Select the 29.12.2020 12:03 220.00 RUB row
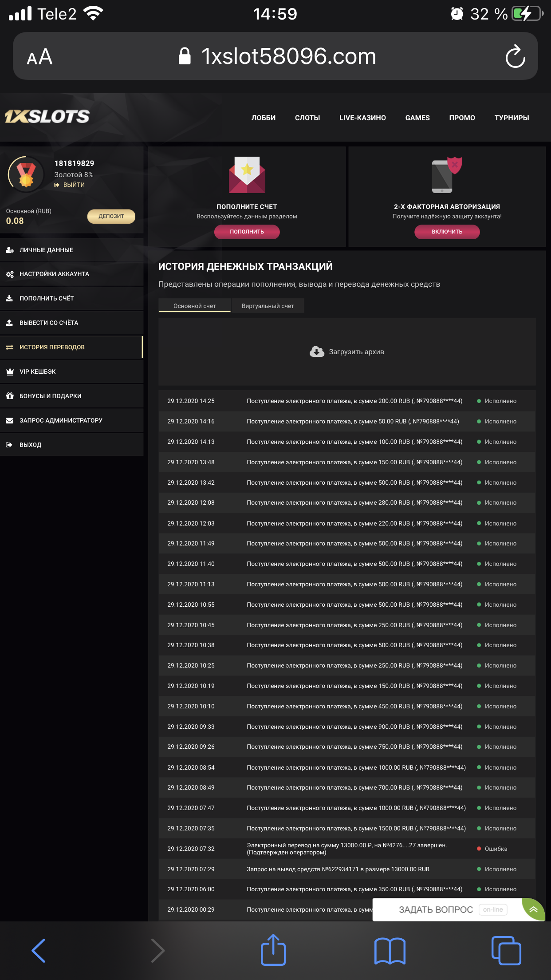 (x=347, y=523)
